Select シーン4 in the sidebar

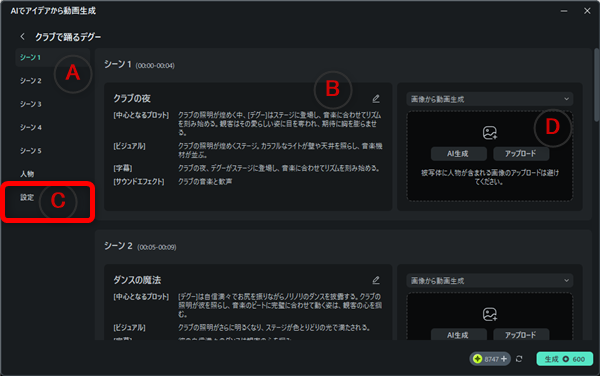31,127
